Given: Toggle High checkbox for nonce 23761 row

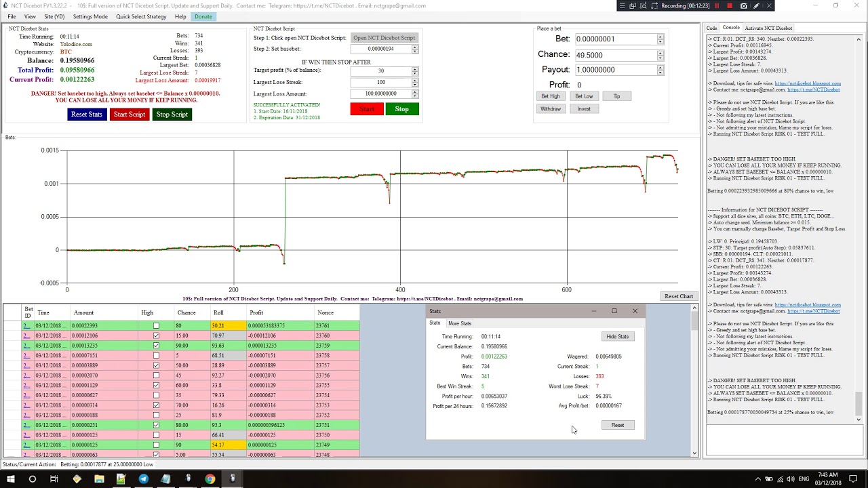Looking at the screenshot, I should pyautogui.click(x=156, y=325).
